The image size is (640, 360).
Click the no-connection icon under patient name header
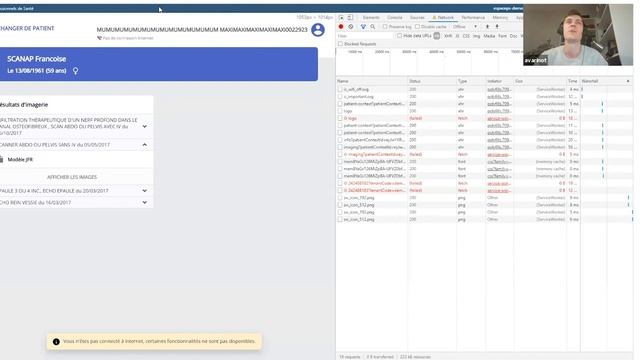99,38
